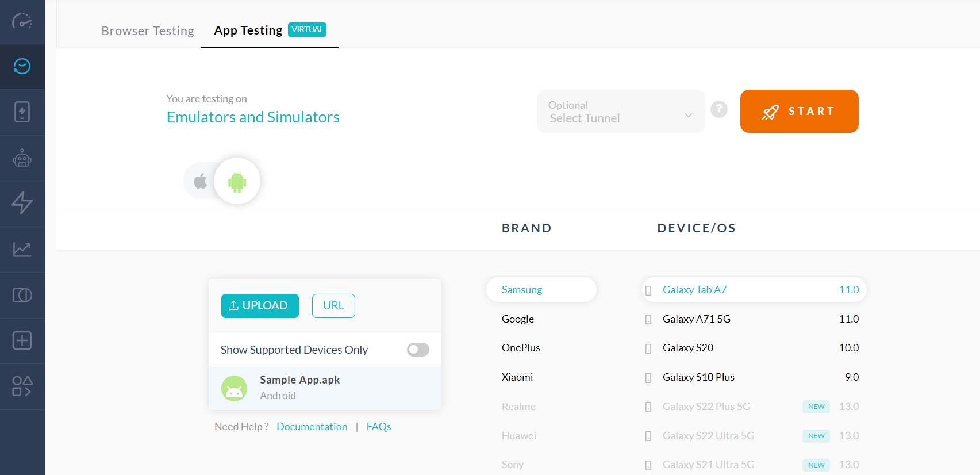
Task: Select Samsung brand
Action: [x=541, y=290]
